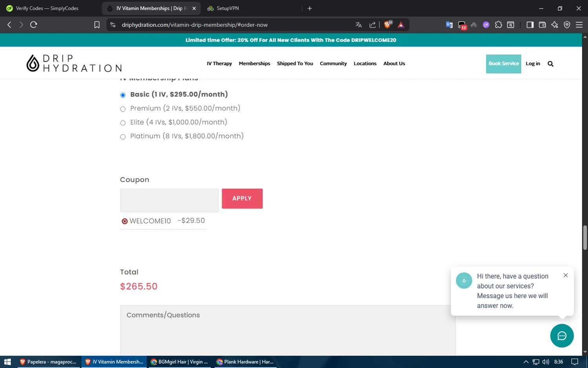Click the browser forward arrow

click(x=21, y=25)
